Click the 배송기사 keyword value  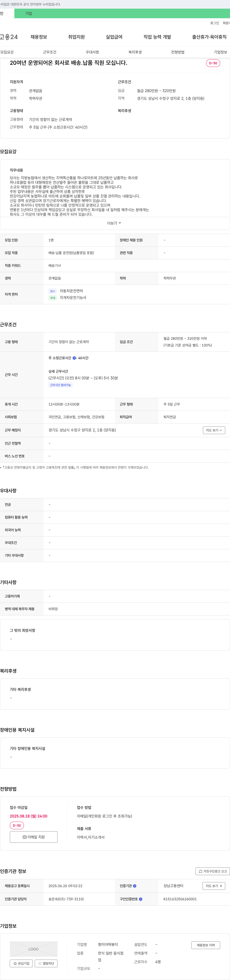click(55, 266)
